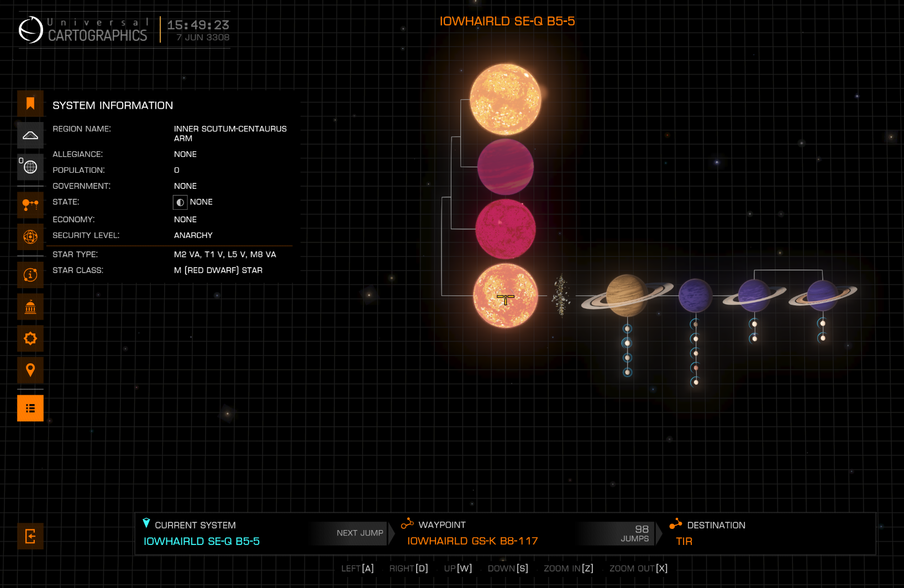Open the system information 'i' icon
This screenshot has width=904, height=588.
pyautogui.click(x=30, y=275)
